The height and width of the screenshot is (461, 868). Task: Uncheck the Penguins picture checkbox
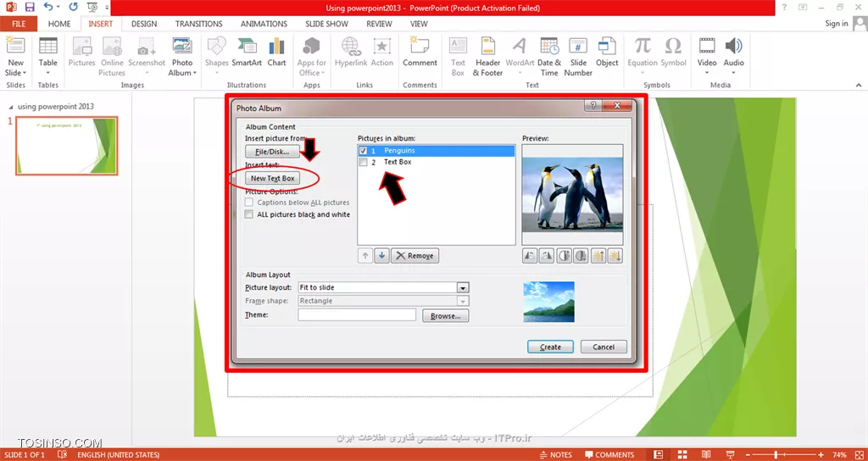tap(363, 151)
